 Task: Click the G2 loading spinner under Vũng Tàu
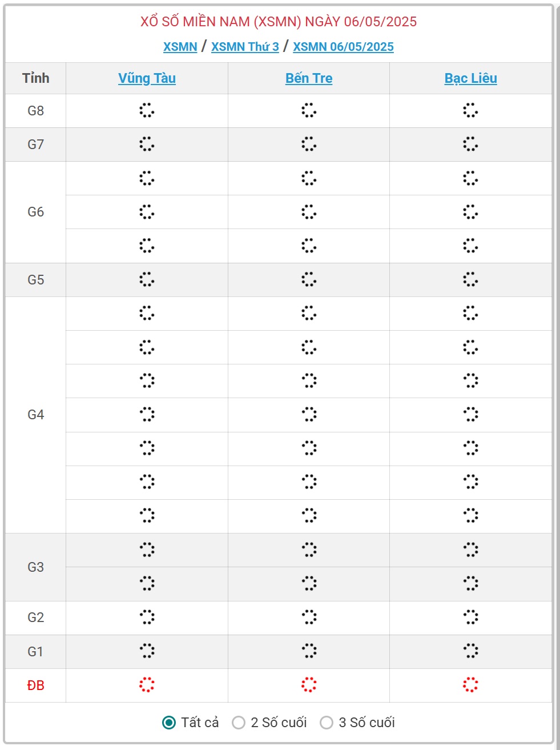[x=147, y=617]
